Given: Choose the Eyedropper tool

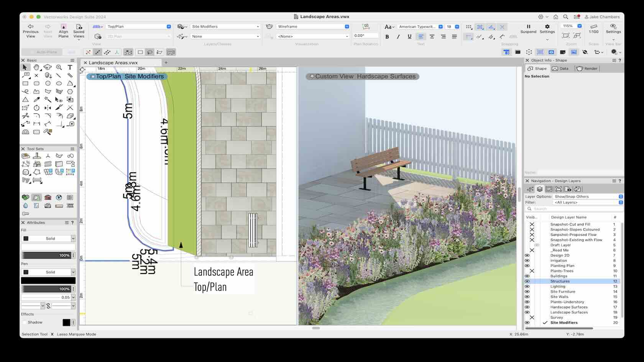Looking at the screenshot, I should point(36,99).
